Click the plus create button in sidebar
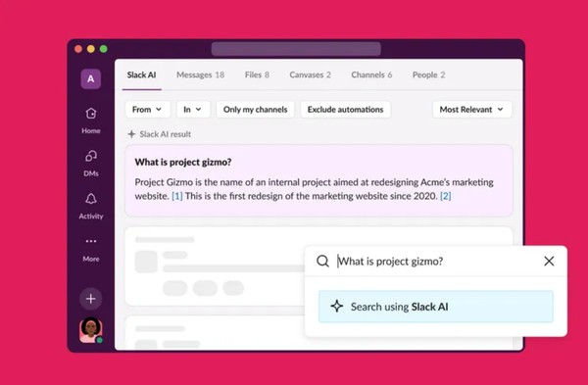This screenshot has height=385, width=588. coord(91,299)
